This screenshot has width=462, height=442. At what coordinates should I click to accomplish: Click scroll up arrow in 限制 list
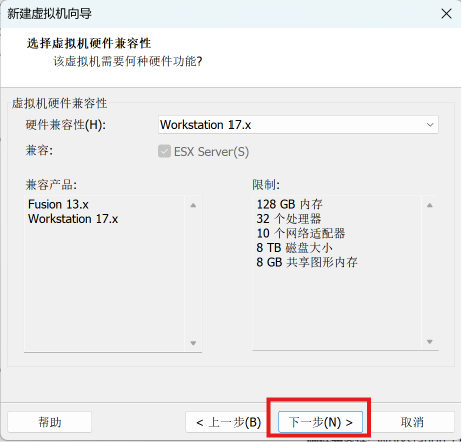pos(430,205)
